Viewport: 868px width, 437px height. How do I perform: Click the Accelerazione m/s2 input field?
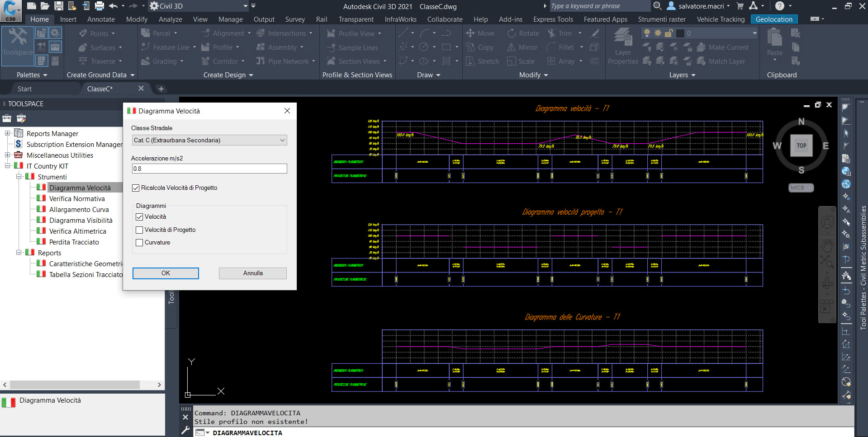point(209,169)
